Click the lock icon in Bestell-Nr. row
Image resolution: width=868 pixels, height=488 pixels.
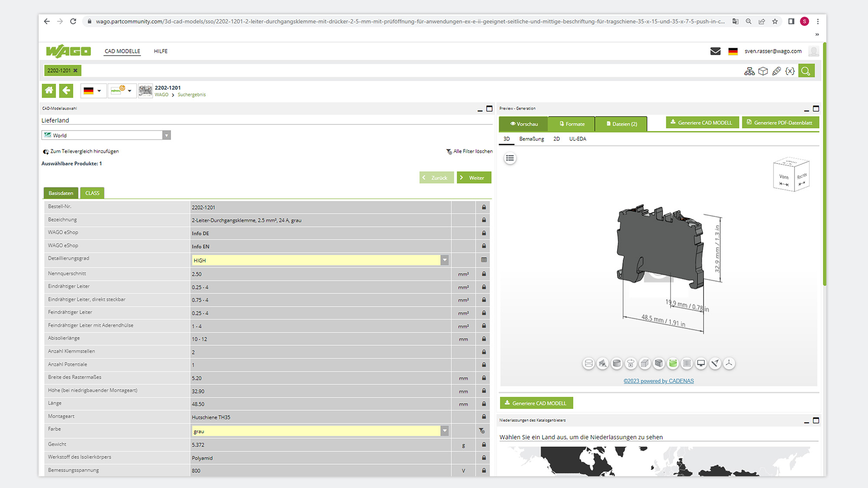click(x=484, y=207)
